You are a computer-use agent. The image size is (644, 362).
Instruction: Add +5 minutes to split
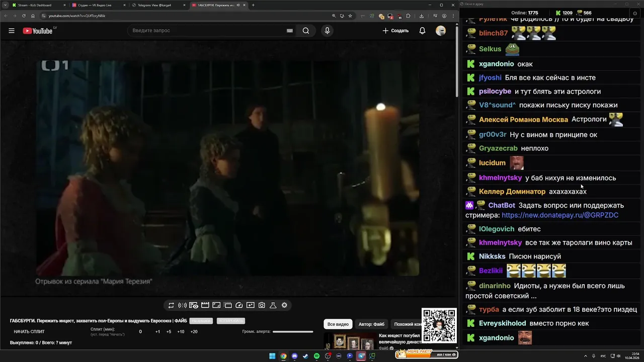click(169, 332)
